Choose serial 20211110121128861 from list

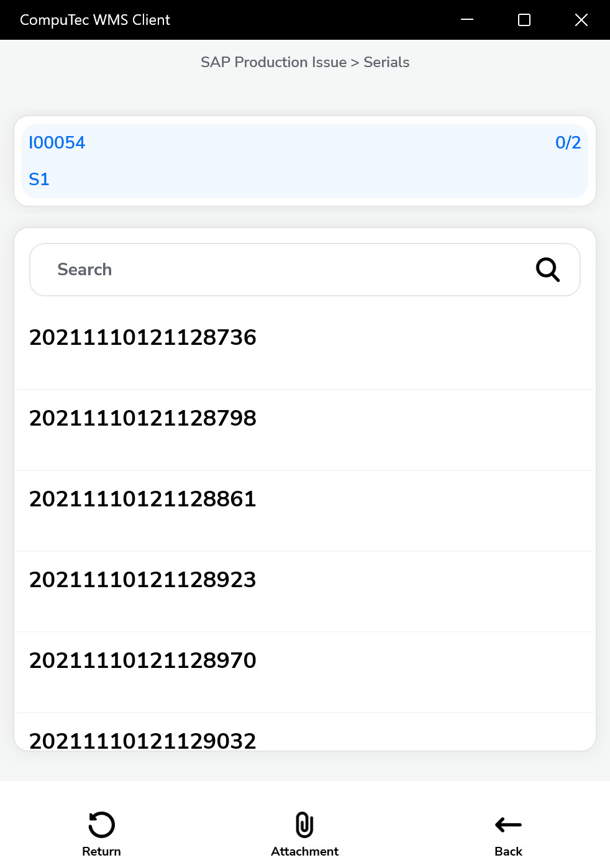[x=143, y=499]
